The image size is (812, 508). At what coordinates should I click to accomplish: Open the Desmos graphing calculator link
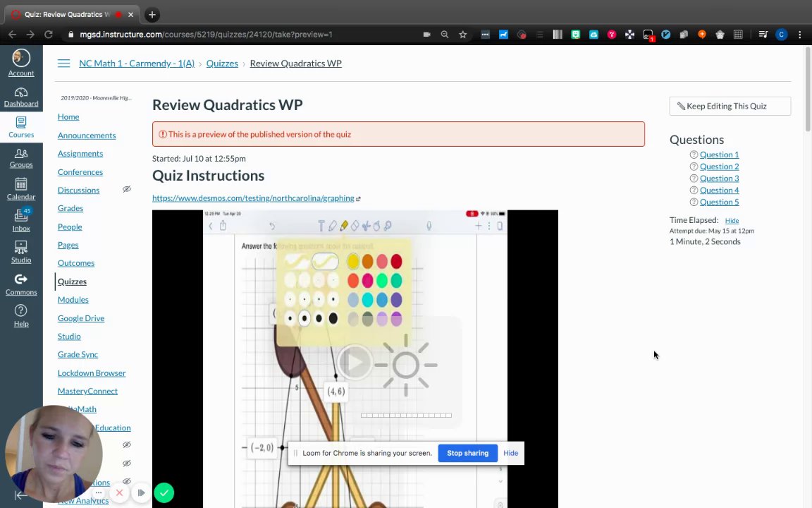point(253,198)
